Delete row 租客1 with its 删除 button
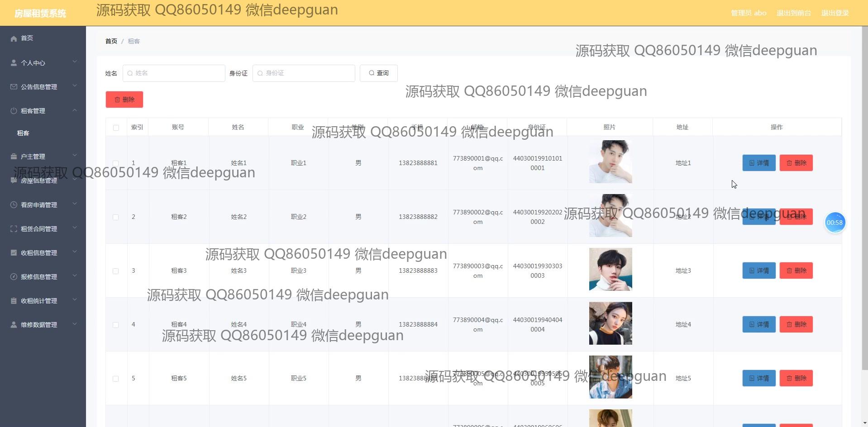868x427 pixels. pos(796,163)
